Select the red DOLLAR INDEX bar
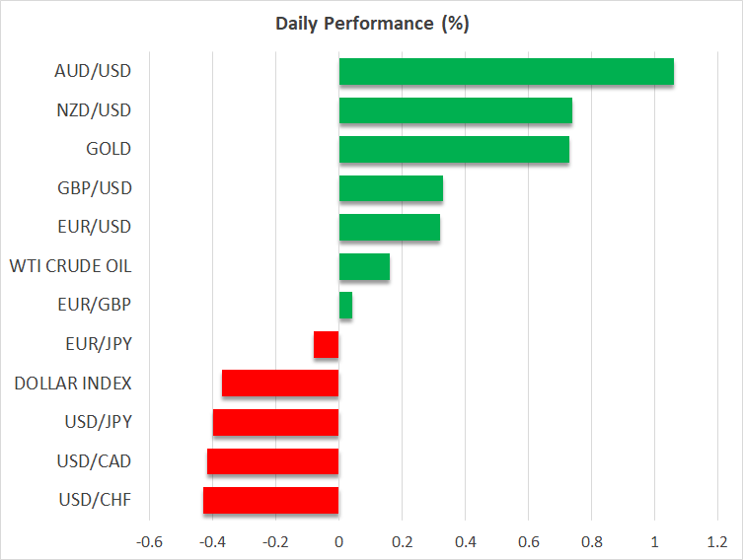 pyautogui.click(x=280, y=384)
